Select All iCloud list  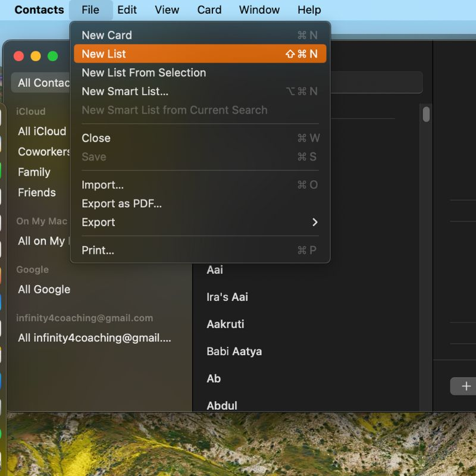42,131
